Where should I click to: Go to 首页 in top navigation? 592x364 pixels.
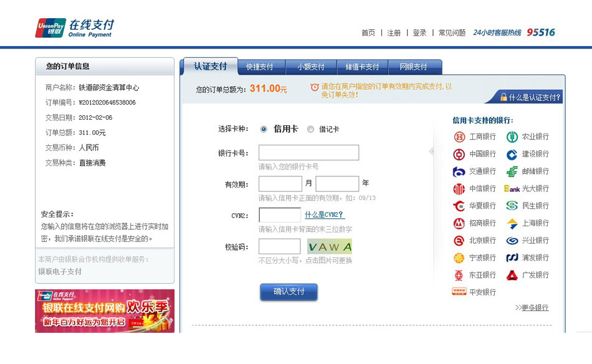click(x=368, y=33)
